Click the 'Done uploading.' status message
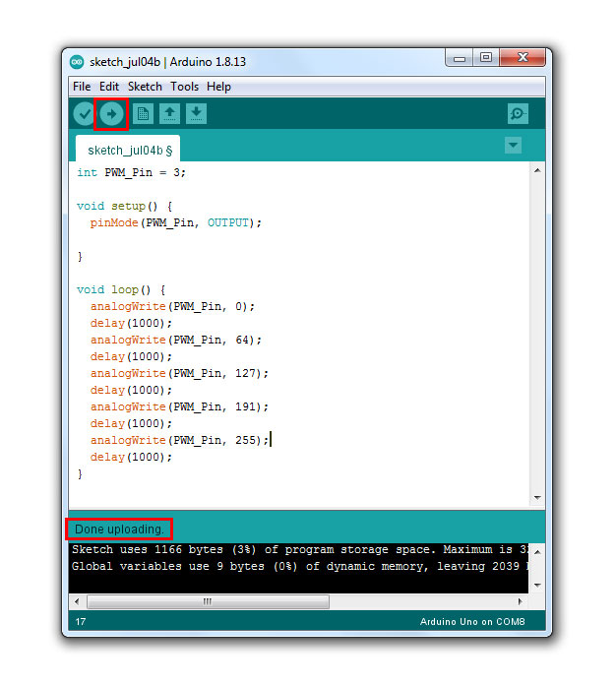 (119, 529)
